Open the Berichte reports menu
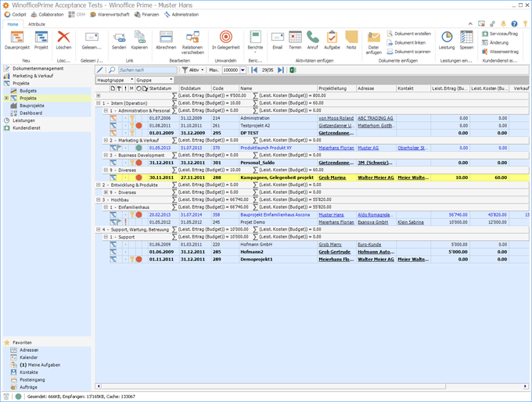Screen dimensions: 532x402 tap(255, 41)
